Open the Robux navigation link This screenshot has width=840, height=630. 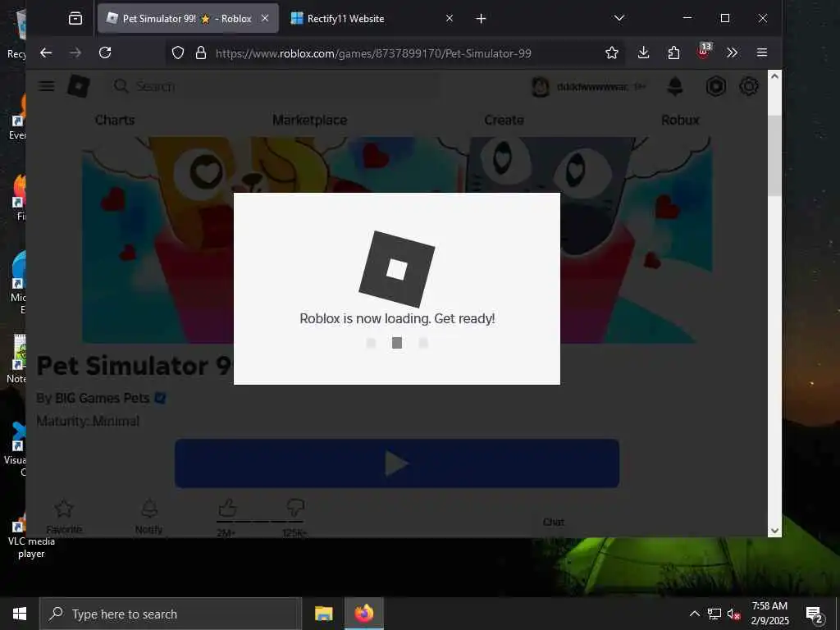[x=680, y=120]
